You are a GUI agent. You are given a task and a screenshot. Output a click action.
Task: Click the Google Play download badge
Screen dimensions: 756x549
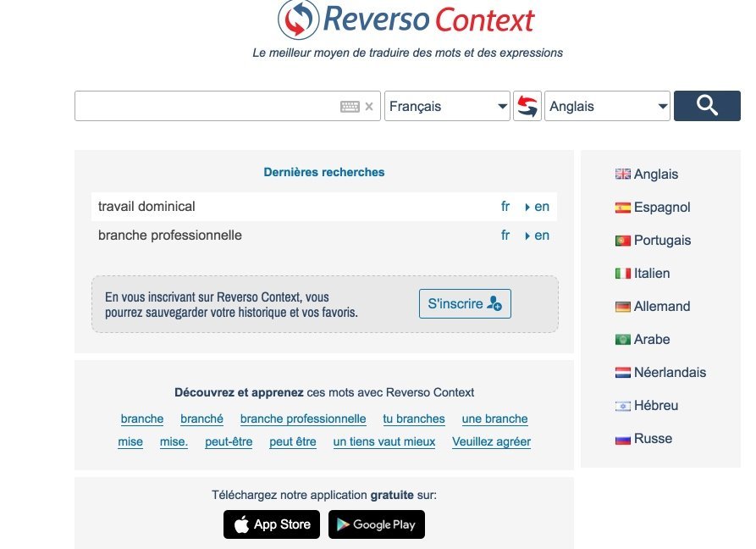377,524
